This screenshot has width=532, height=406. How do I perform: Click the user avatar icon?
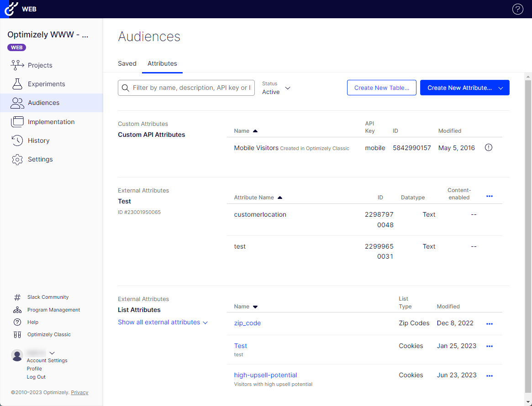[x=17, y=355]
